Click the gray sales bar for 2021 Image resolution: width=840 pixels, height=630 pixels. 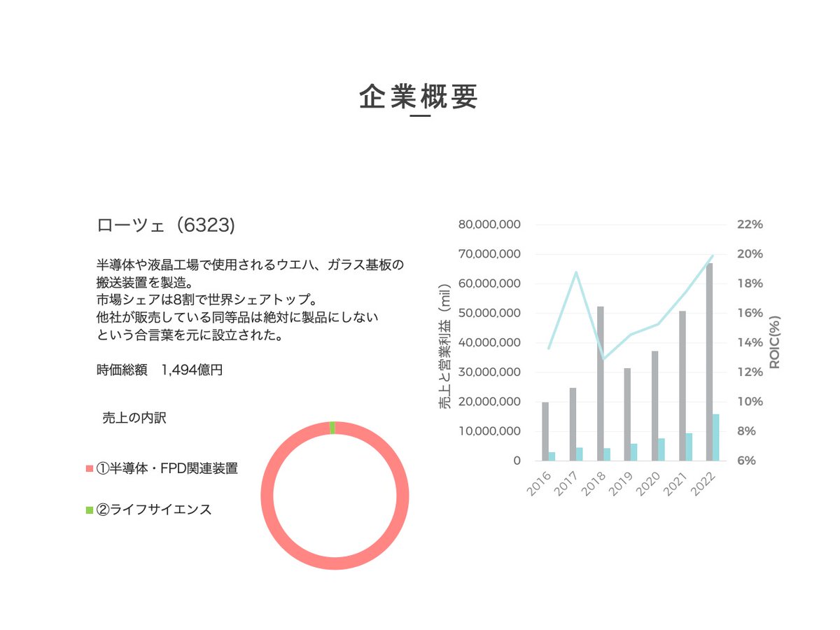point(682,386)
